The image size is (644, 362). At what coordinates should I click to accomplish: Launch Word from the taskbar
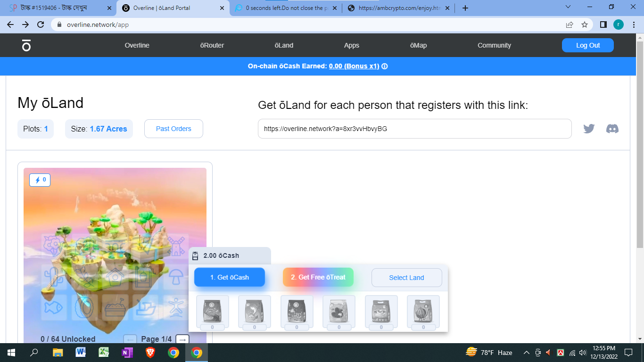[81, 352]
